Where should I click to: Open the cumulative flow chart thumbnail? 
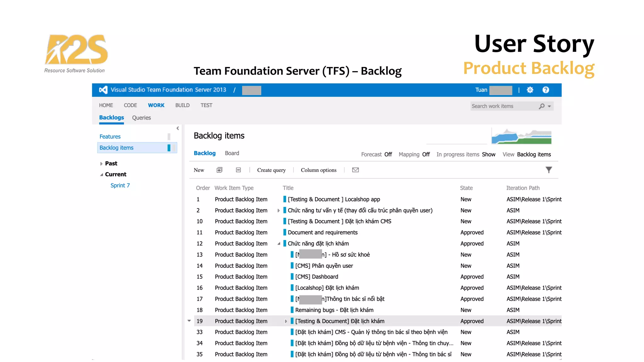point(521,136)
